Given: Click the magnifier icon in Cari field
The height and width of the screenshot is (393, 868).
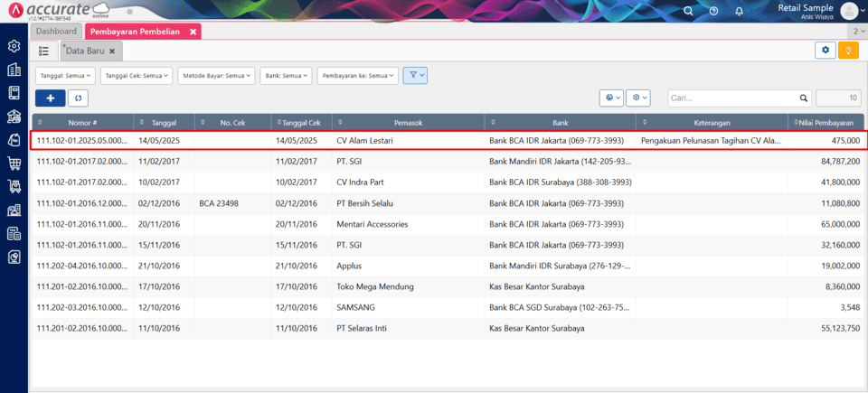Looking at the screenshot, I should pos(803,98).
